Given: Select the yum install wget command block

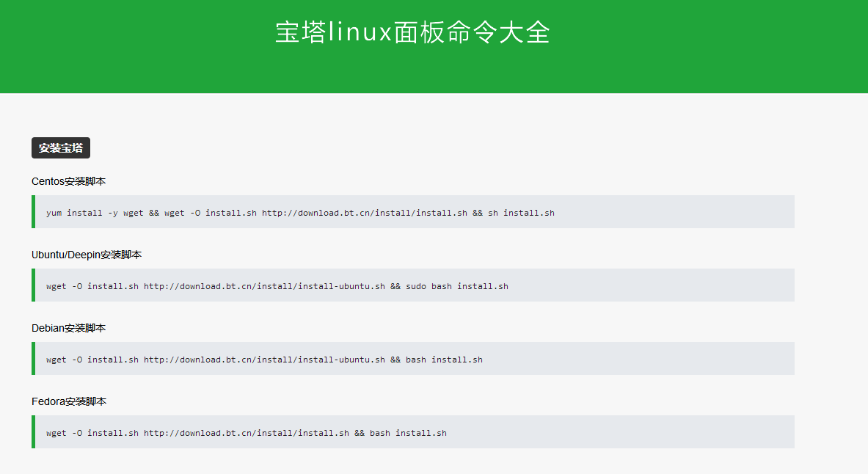Looking at the screenshot, I should tap(413, 211).
